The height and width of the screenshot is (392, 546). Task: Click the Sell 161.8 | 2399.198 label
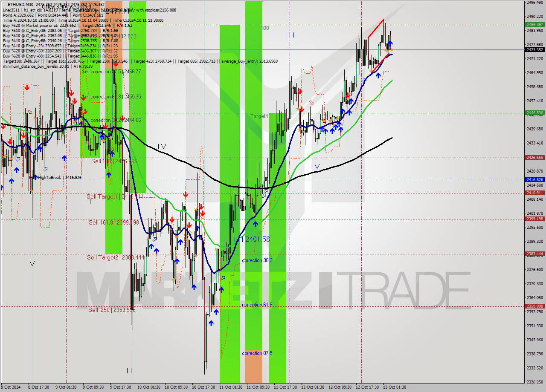(114, 222)
